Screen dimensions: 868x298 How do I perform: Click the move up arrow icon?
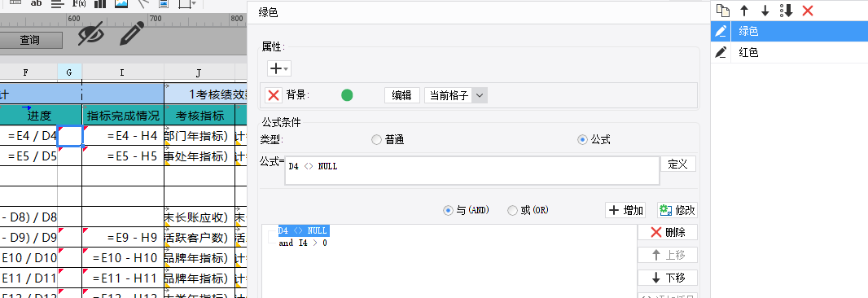tap(744, 10)
